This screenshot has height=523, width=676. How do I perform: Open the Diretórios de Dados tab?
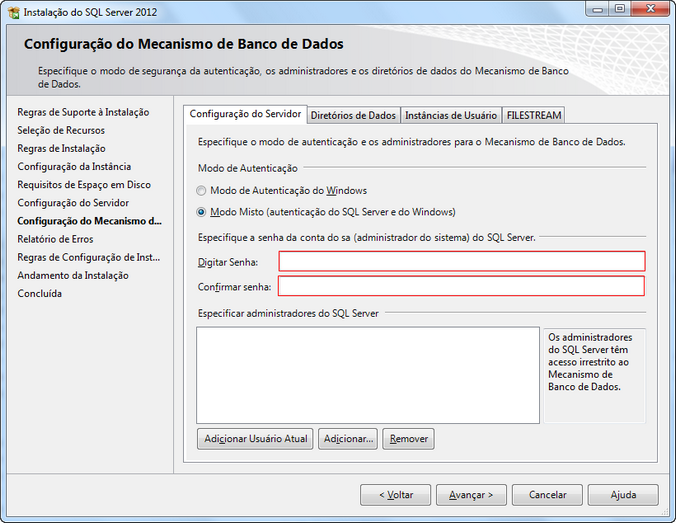(353, 116)
